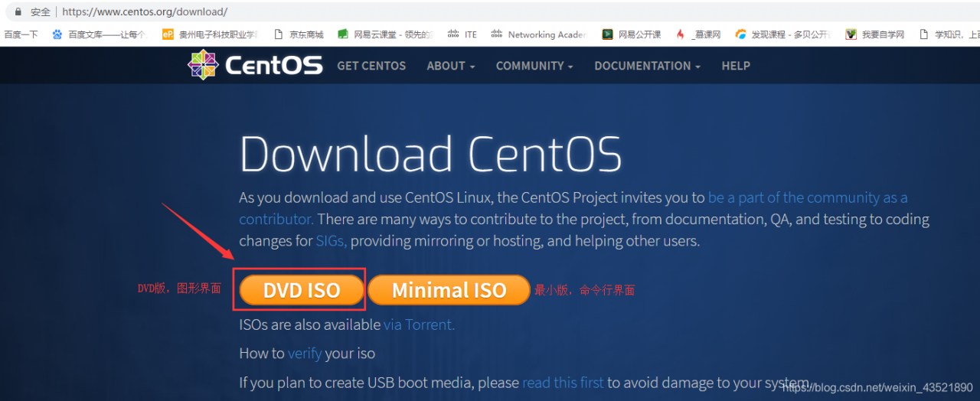Image resolution: width=980 pixels, height=401 pixels.
Task: Click the 'verify' link
Action: pos(305,354)
